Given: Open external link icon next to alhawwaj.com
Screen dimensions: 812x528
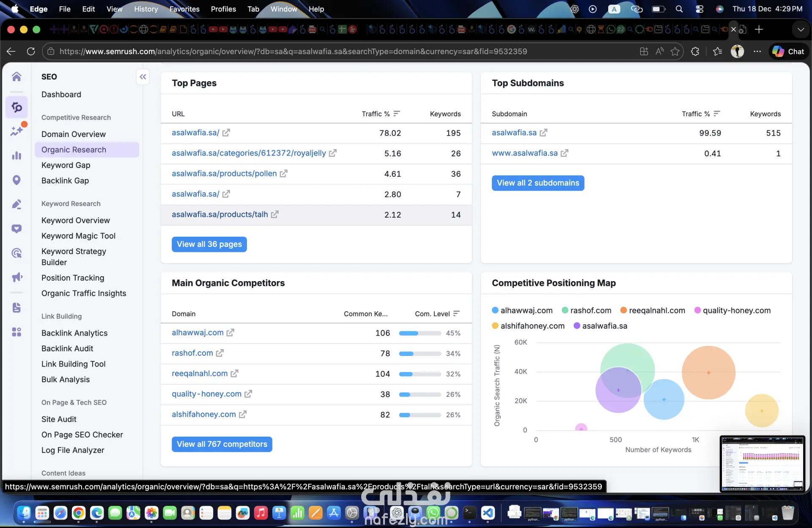Looking at the screenshot, I should [x=230, y=333].
